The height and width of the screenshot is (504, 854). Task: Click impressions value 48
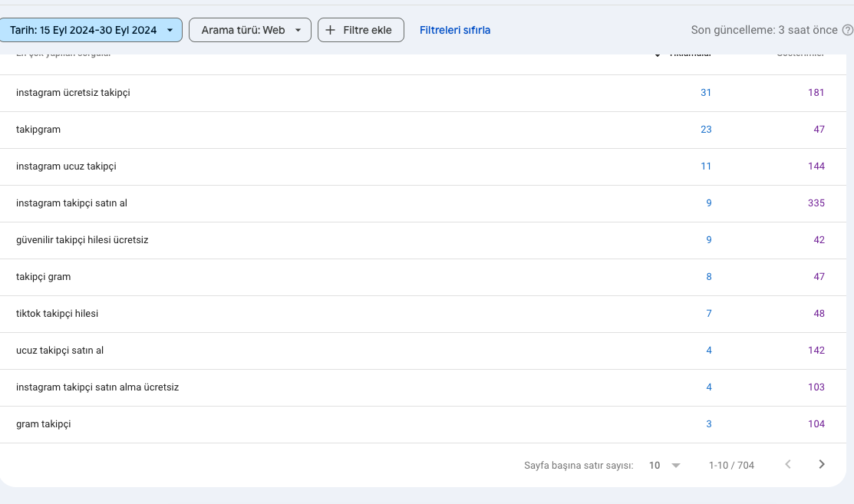(819, 314)
